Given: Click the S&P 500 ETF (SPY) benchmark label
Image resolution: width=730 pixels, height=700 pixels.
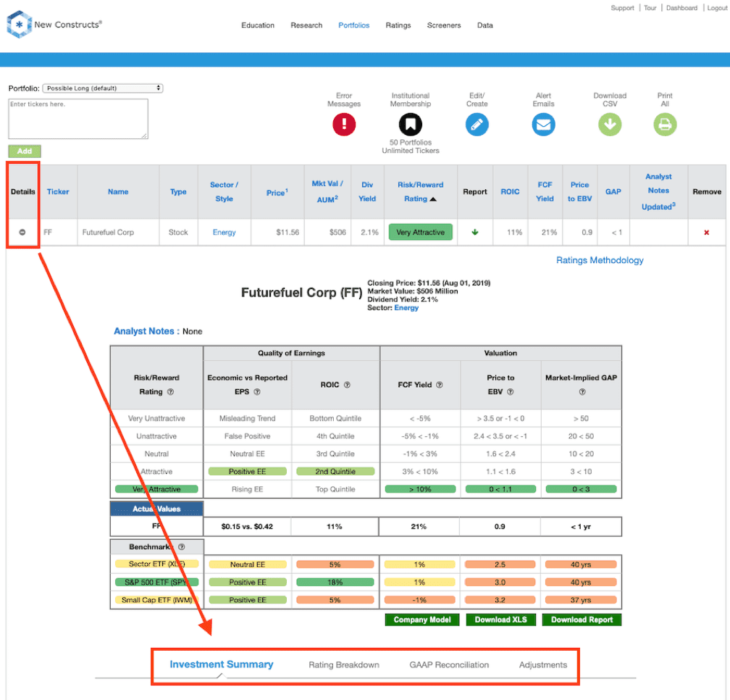Looking at the screenshot, I should tap(157, 582).
